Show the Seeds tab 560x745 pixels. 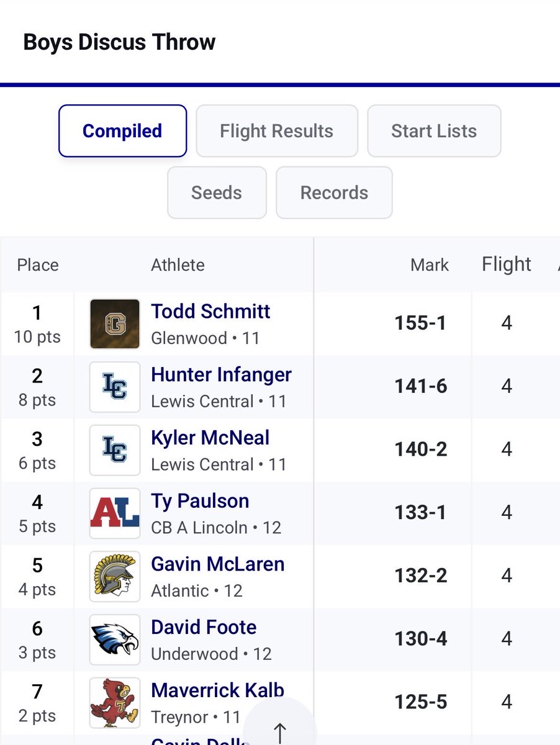pos(217,192)
